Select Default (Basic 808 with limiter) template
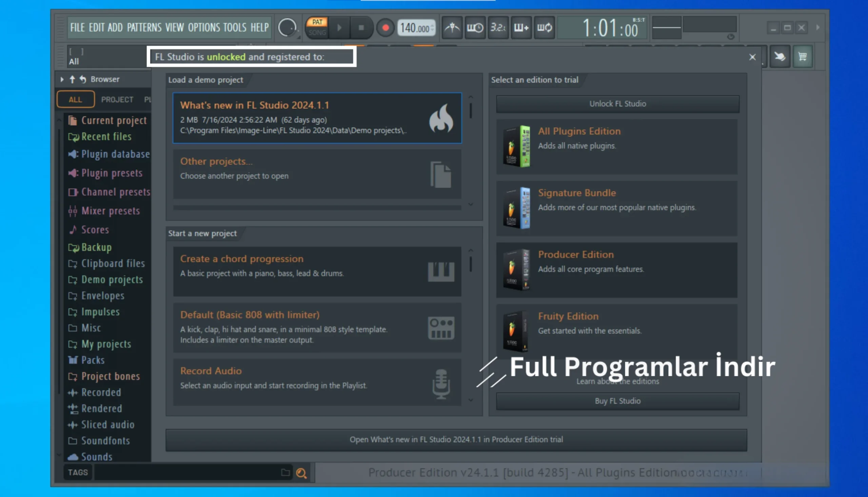The image size is (868, 497). (x=317, y=327)
